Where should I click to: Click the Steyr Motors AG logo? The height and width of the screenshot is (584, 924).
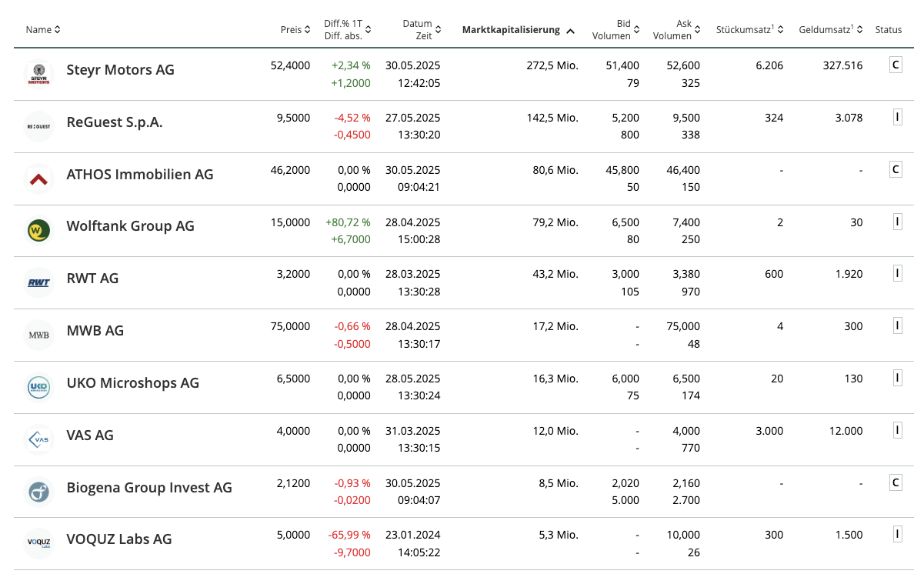coord(38,75)
